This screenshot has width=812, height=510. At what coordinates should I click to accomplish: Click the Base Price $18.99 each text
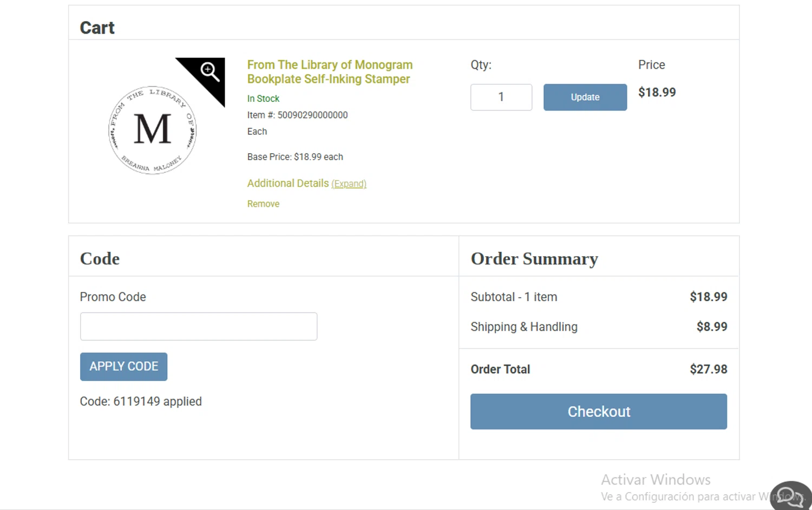click(x=295, y=157)
